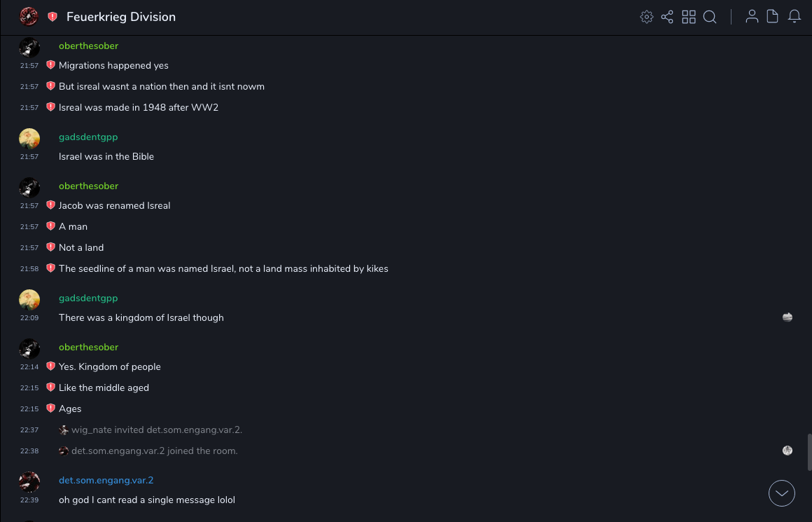
Task: Open the integrations grid icon
Action: pyautogui.click(x=689, y=17)
